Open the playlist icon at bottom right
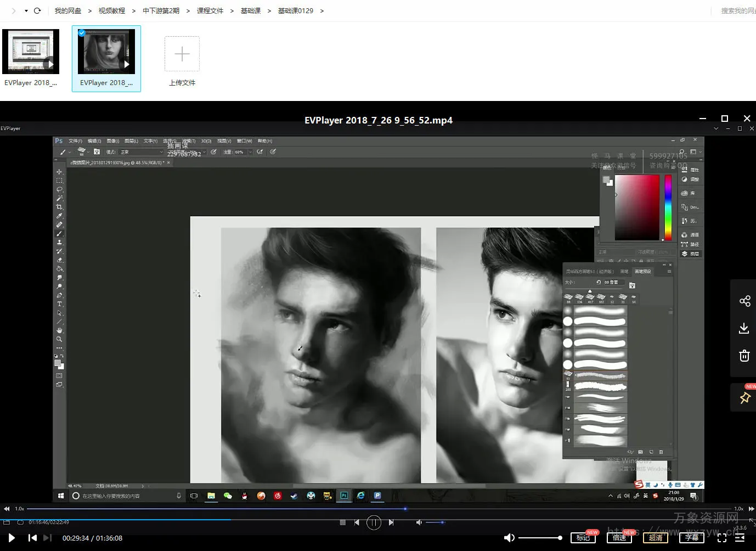The image size is (756, 551). point(740,538)
